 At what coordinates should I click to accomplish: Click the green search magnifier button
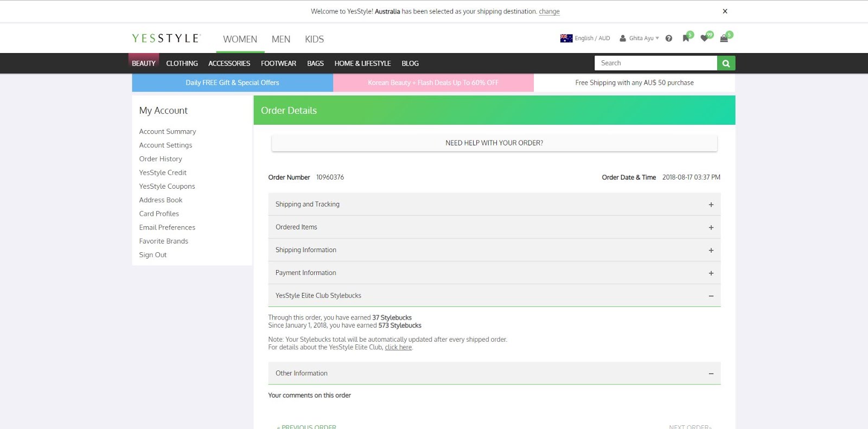726,63
